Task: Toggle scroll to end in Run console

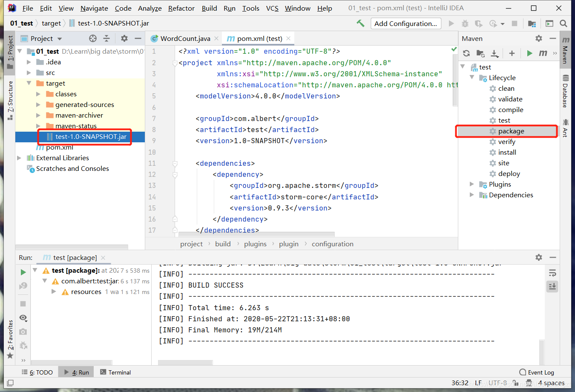Action: [552, 286]
